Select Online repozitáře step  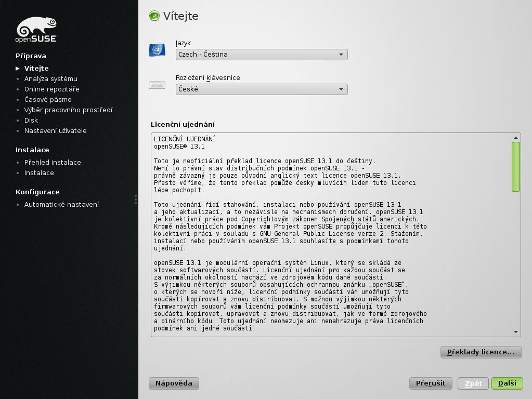point(52,89)
